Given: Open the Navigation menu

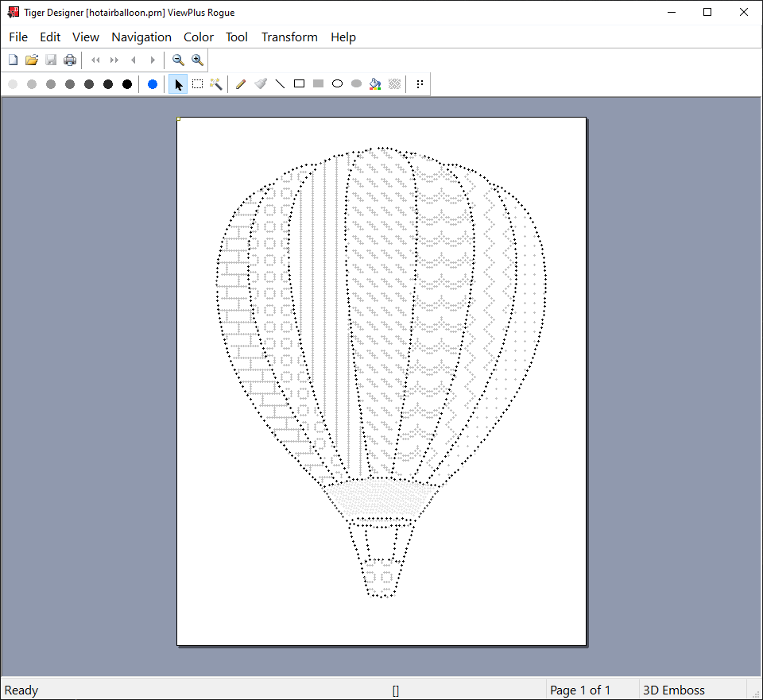Looking at the screenshot, I should (x=141, y=37).
